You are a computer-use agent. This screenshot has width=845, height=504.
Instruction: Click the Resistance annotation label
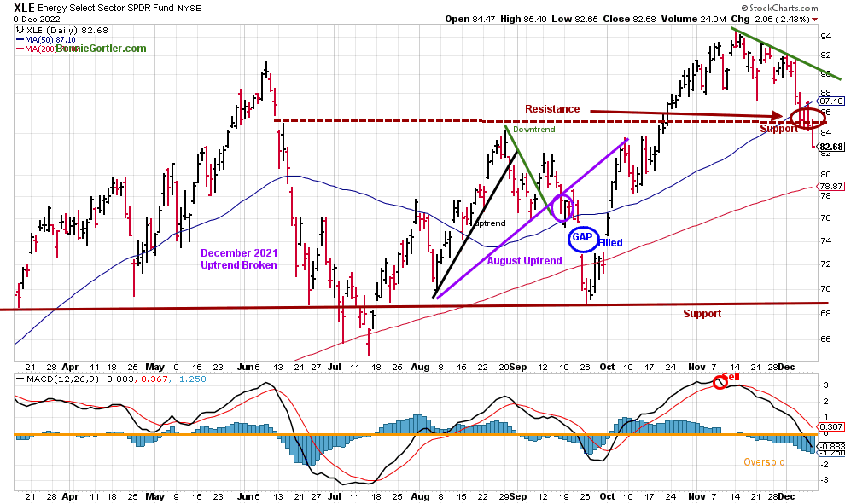coord(552,109)
